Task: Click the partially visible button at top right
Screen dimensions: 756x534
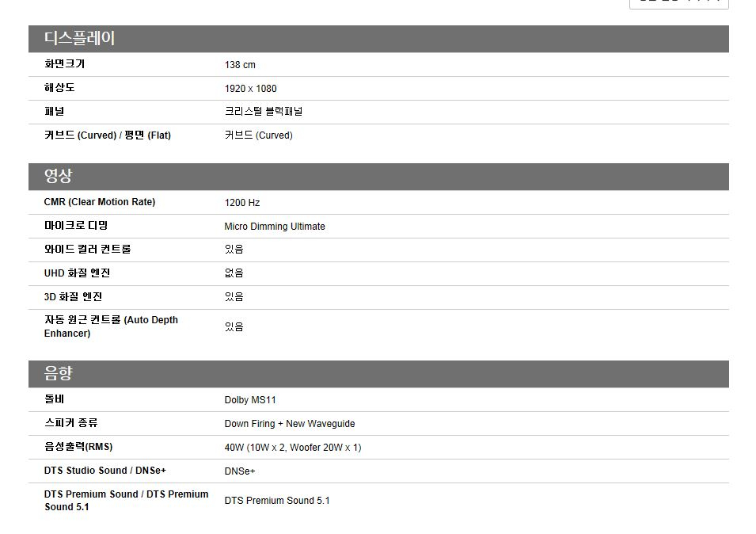Action: 678,2
